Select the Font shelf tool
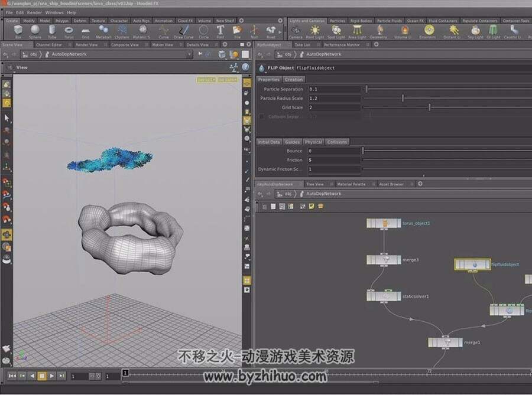Screen dimensions: 532x395 [220, 32]
